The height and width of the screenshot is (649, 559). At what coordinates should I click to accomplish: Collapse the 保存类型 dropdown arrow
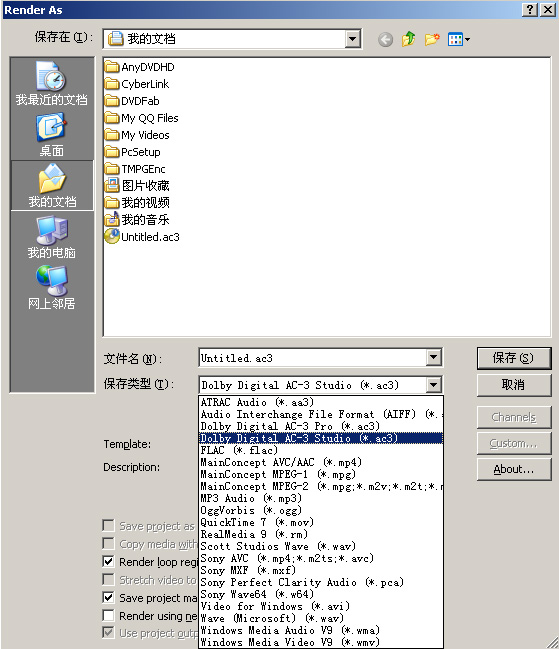(433, 385)
